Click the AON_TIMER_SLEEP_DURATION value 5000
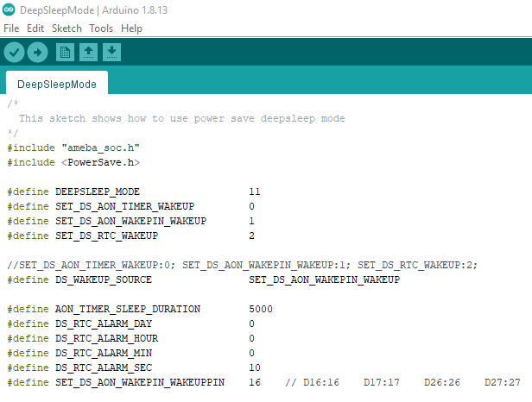The width and height of the screenshot is (532, 402). [x=261, y=309]
